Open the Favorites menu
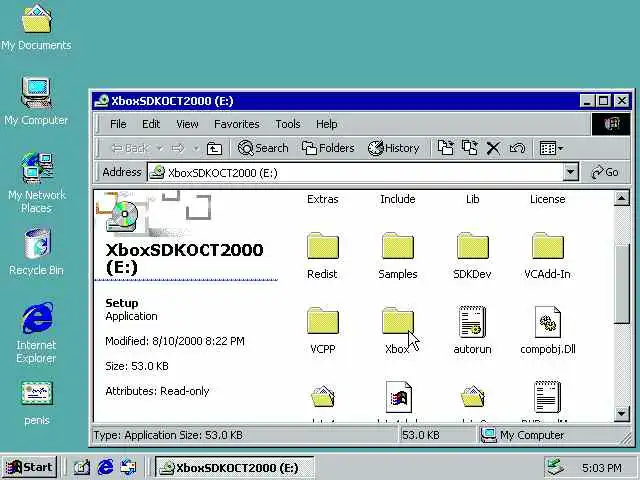The image size is (640, 480). (x=237, y=124)
